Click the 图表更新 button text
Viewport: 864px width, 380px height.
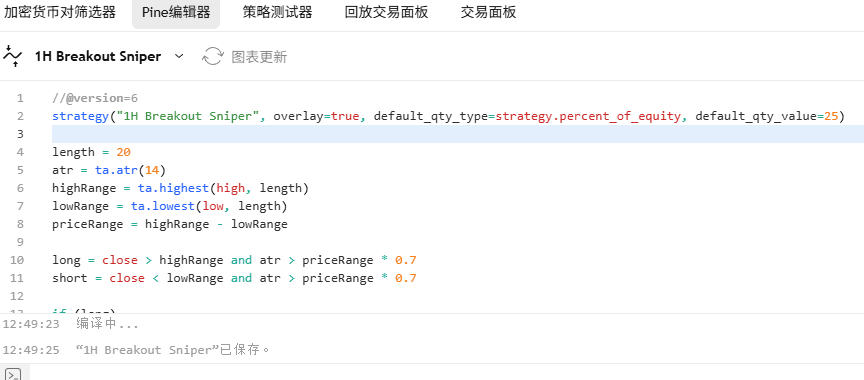(259, 57)
